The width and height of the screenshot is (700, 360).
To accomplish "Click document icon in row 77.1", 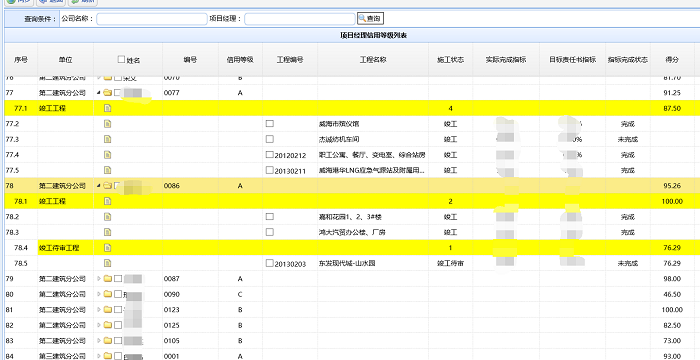I will (x=107, y=108).
